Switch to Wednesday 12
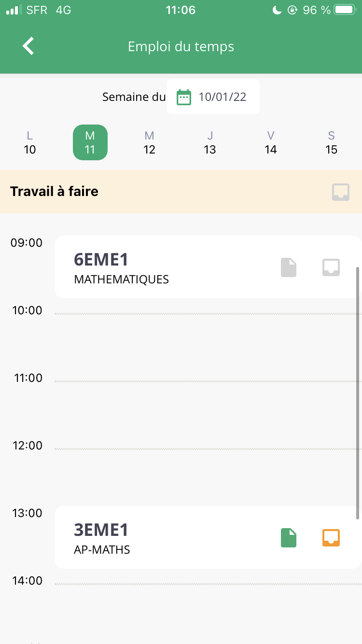 click(x=150, y=142)
